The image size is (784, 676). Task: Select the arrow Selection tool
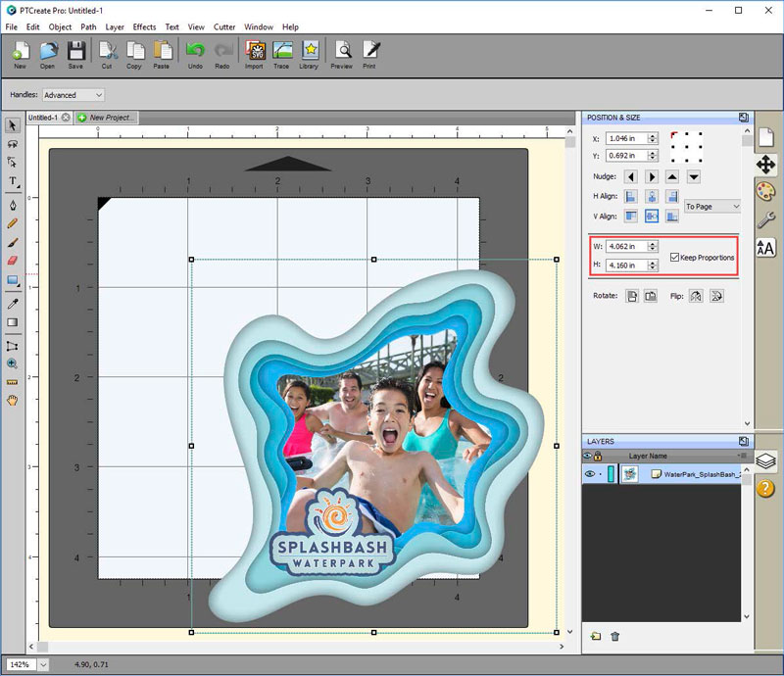pos(13,125)
